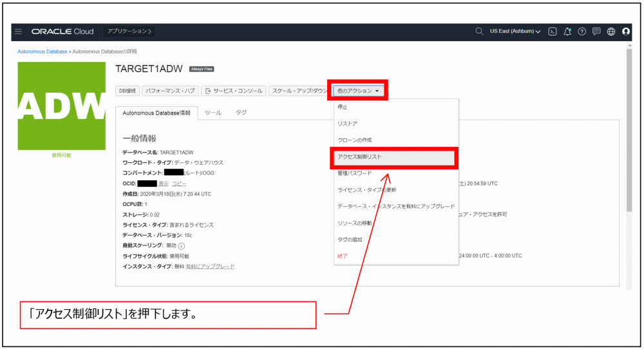Select アクセス制御リスト menu item
Screen dimensions: 644x349
(394, 157)
